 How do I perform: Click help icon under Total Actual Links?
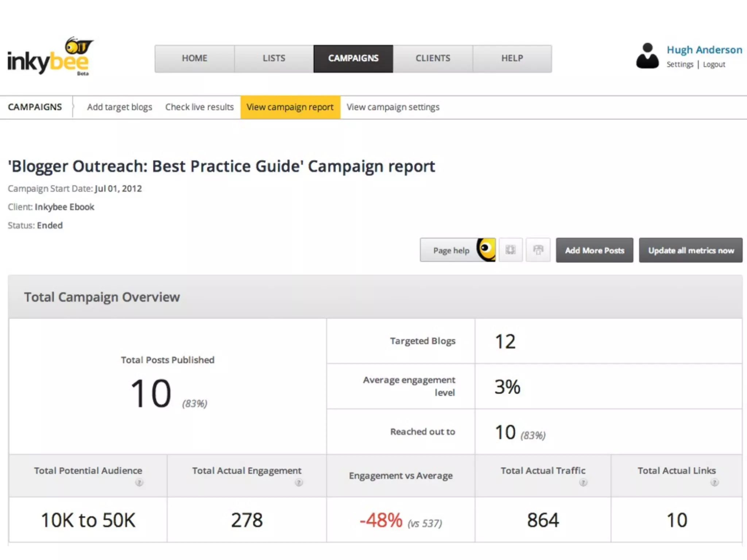coord(715,483)
